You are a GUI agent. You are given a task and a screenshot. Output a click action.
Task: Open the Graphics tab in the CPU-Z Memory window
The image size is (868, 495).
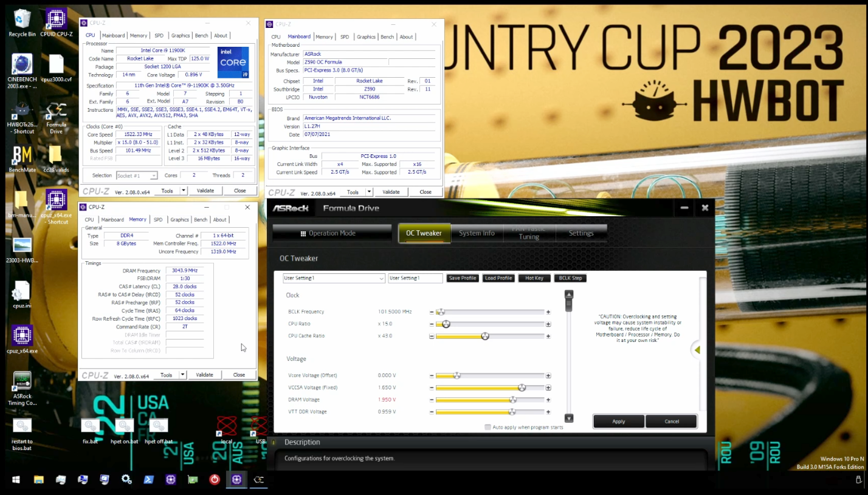pos(179,220)
